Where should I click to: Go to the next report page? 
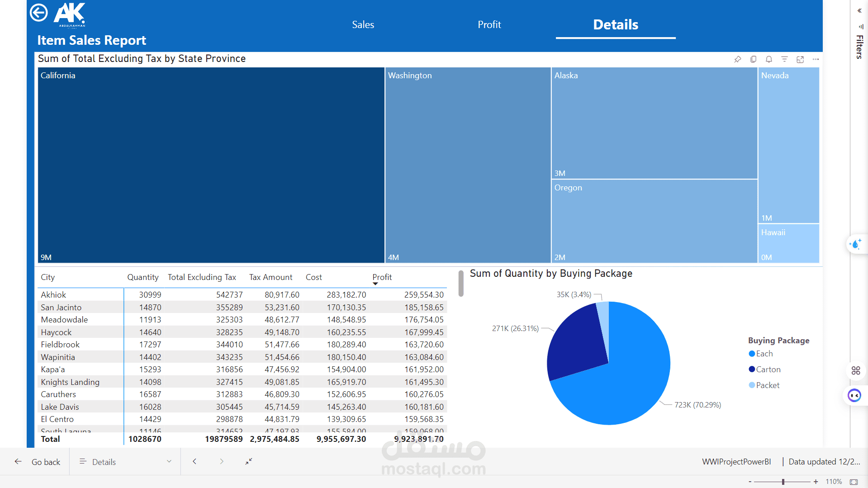tap(222, 461)
